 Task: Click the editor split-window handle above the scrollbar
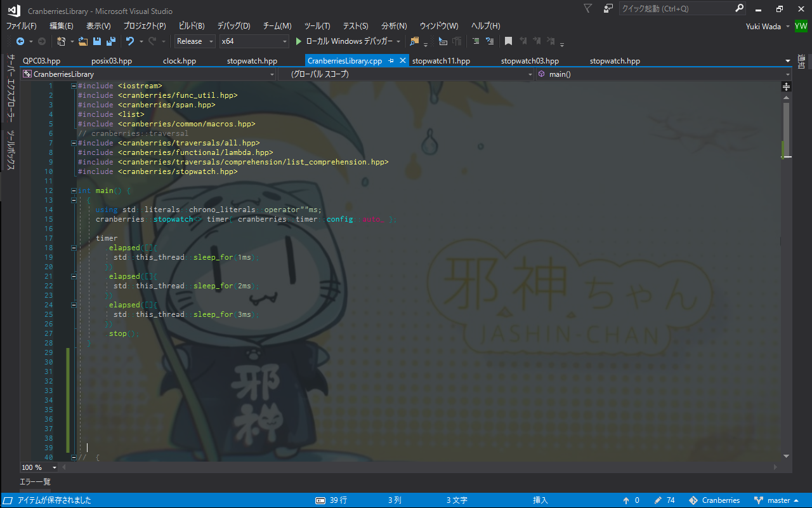tap(787, 86)
